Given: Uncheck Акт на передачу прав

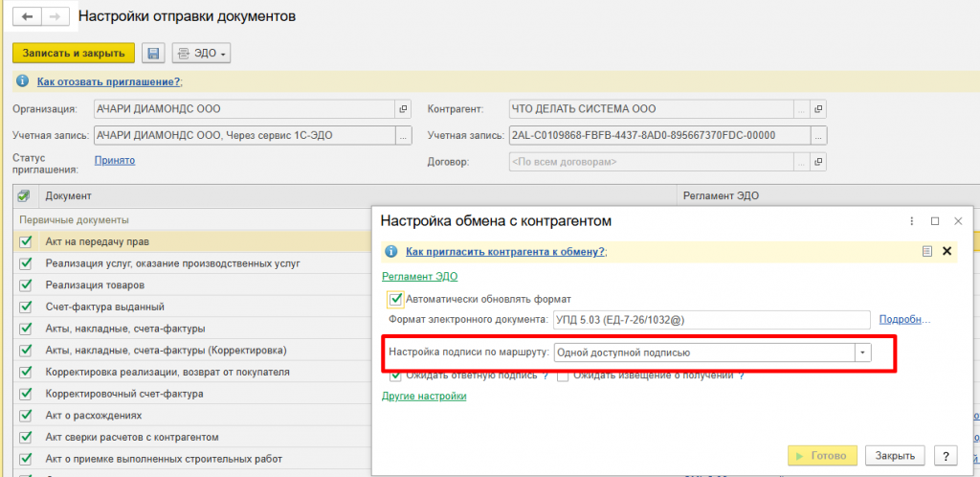Looking at the screenshot, I should point(26,241).
